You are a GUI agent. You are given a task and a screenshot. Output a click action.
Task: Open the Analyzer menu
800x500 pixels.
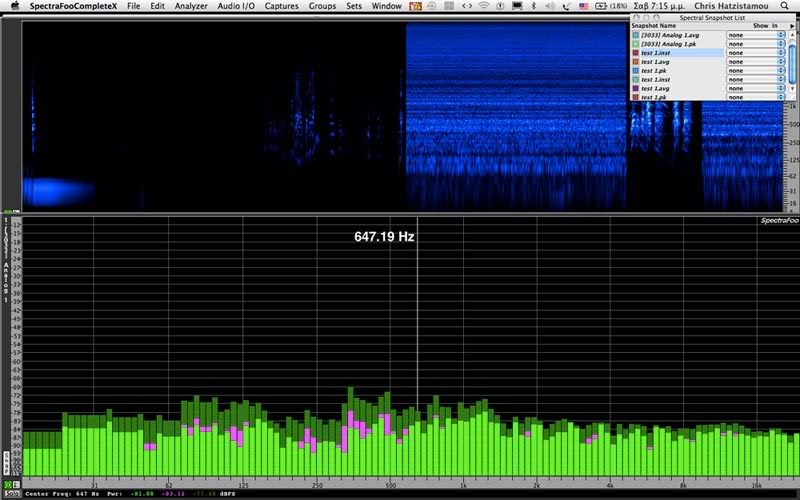(x=190, y=6)
